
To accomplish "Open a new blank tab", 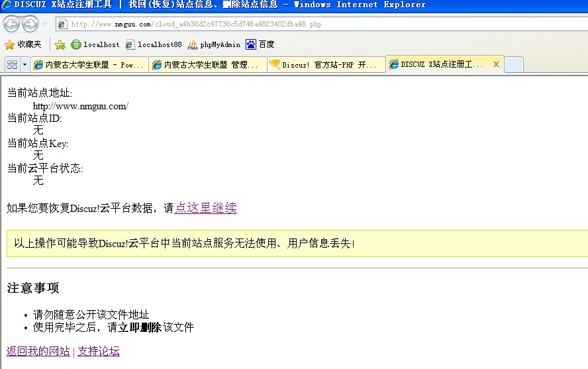I will click(x=514, y=64).
